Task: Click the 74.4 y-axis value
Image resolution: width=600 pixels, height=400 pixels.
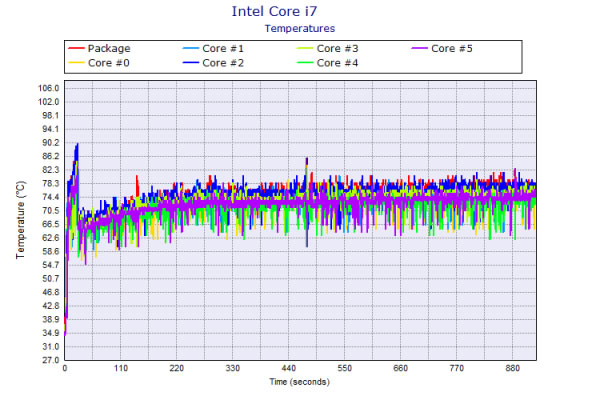Action: (x=51, y=197)
